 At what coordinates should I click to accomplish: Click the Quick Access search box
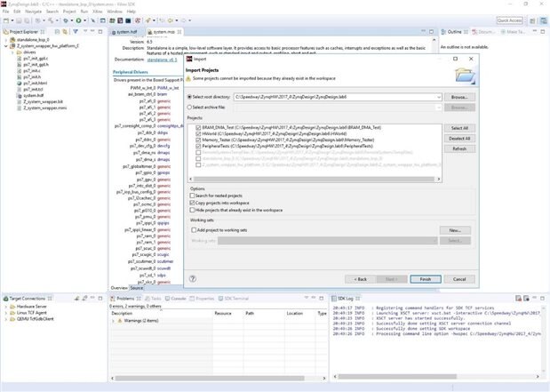[x=509, y=20]
